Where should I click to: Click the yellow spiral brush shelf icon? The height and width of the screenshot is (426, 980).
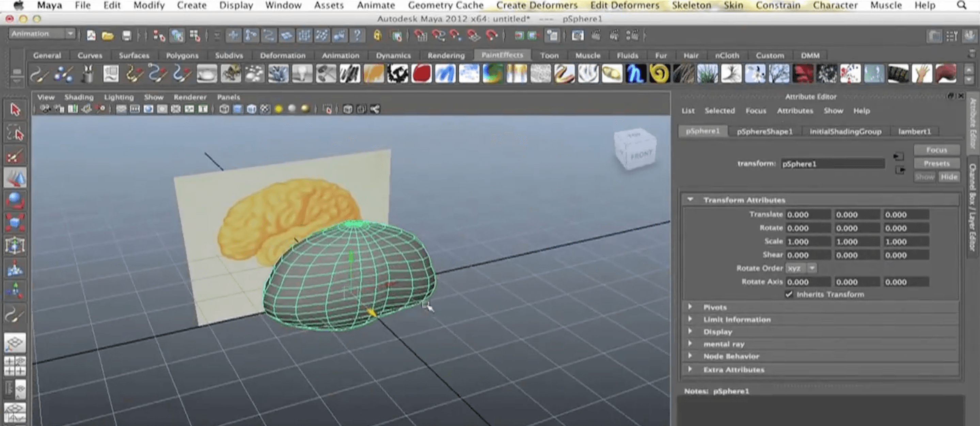659,74
